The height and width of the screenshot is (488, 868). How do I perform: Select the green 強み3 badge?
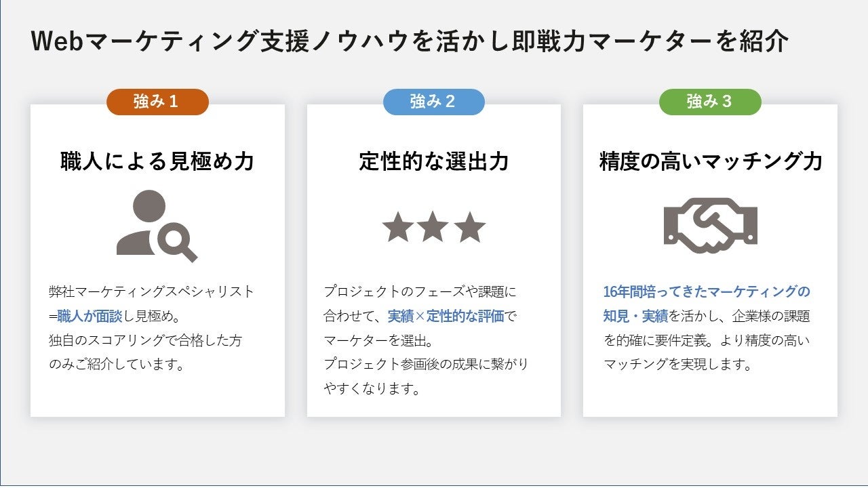click(x=710, y=102)
